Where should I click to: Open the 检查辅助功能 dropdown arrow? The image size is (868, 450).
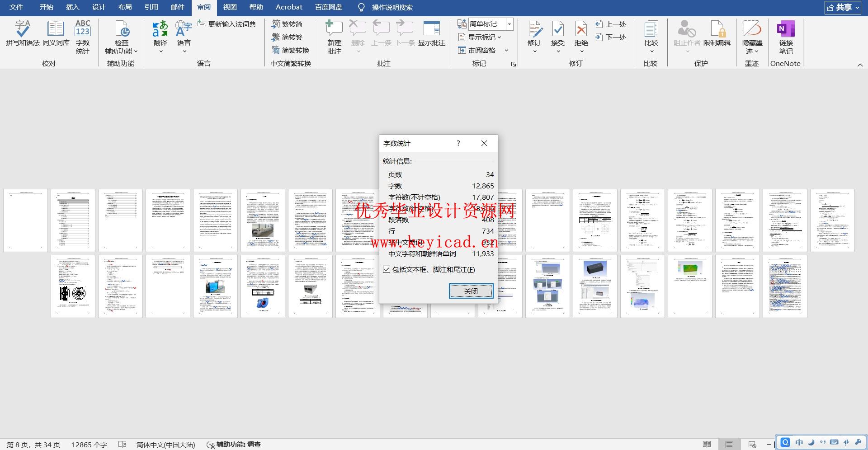[136, 51]
